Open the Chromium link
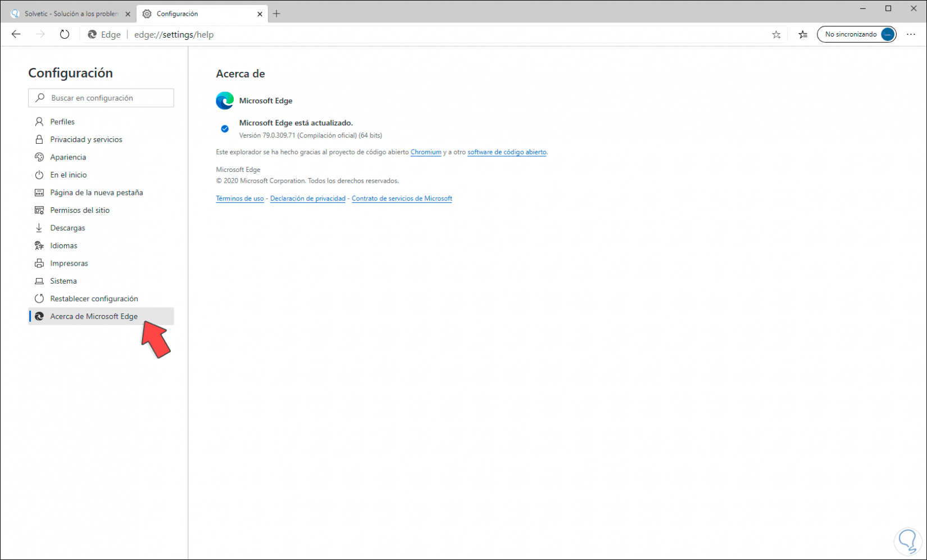This screenshot has width=927, height=560. click(x=426, y=152)
